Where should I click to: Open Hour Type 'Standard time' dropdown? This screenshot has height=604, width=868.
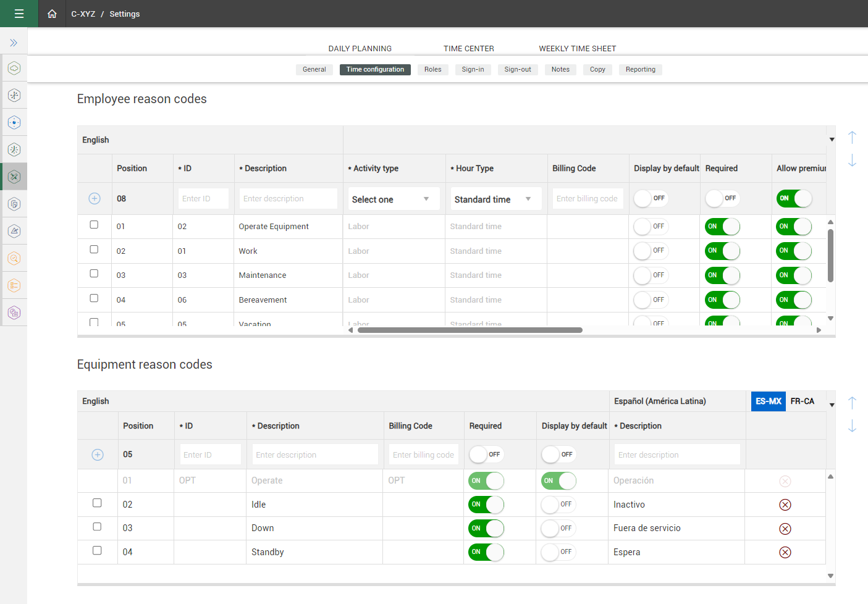pos(495,199)
